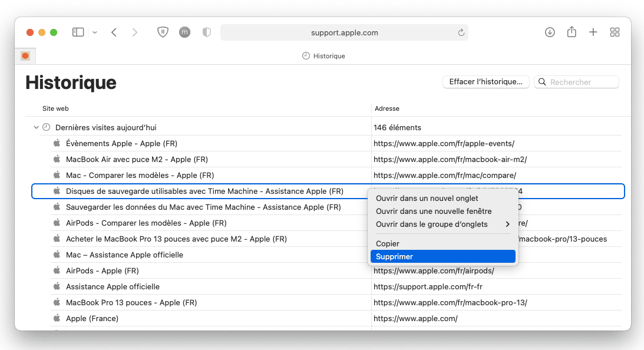The height and width of the screenshot is (350, 644).
Task: Click the Rechercher search field
Action: (577, 82)
